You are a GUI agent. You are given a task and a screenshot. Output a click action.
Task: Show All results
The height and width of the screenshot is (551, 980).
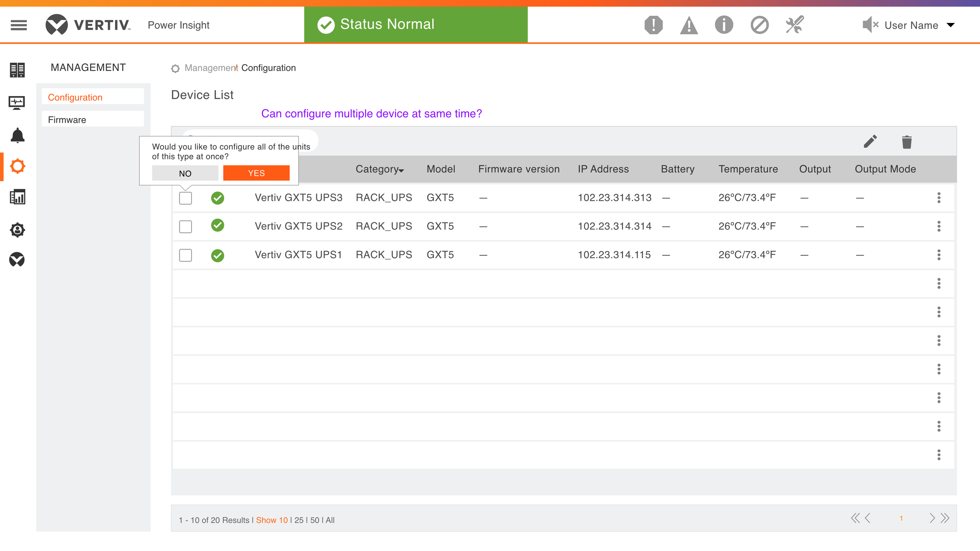coord(330,520)
